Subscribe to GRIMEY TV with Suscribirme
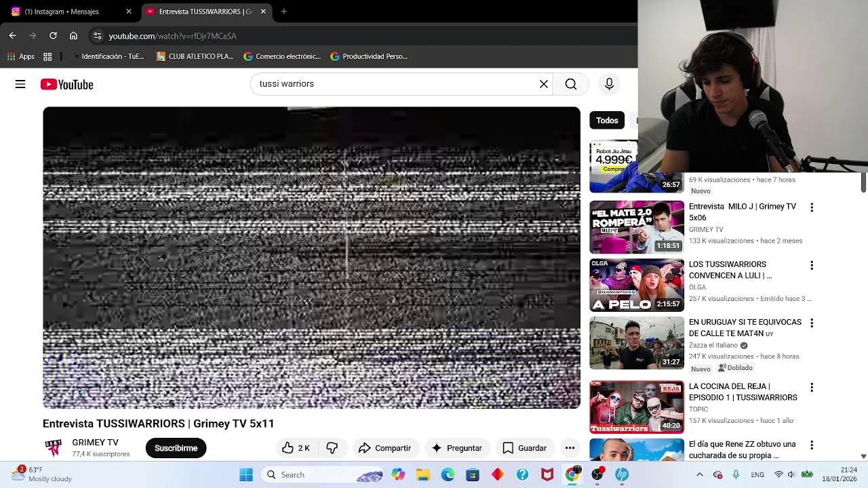Viewport: 868px width, 488px height. [176, 448]
